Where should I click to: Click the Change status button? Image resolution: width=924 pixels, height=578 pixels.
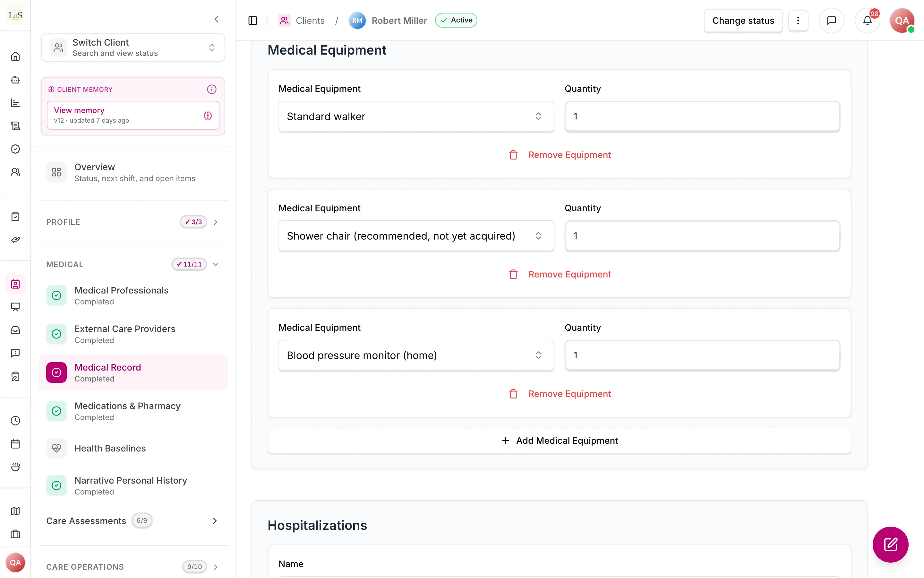743,20
